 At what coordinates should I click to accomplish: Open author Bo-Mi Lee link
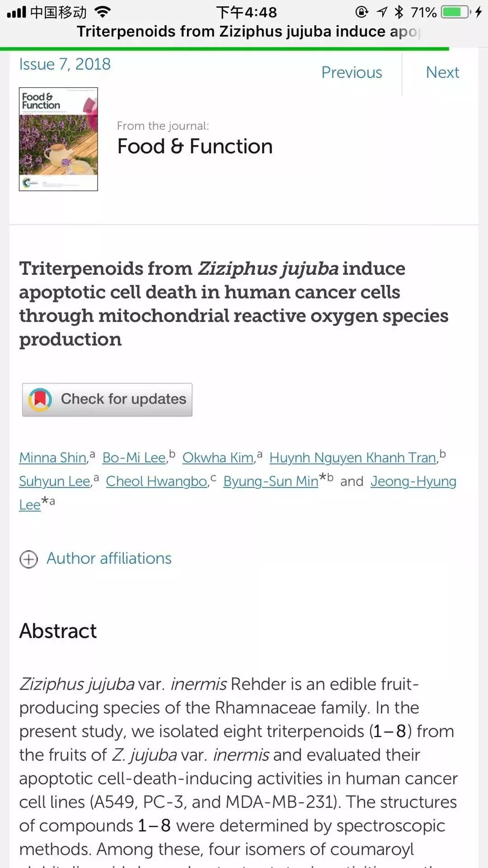click(134, 458)
